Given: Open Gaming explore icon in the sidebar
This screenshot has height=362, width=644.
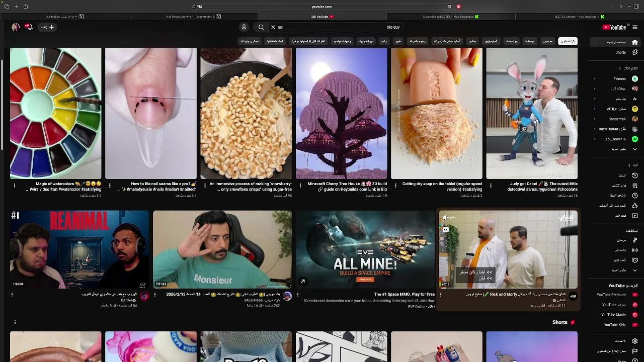Looking at the screenshot, I should [x=635, y=260].
